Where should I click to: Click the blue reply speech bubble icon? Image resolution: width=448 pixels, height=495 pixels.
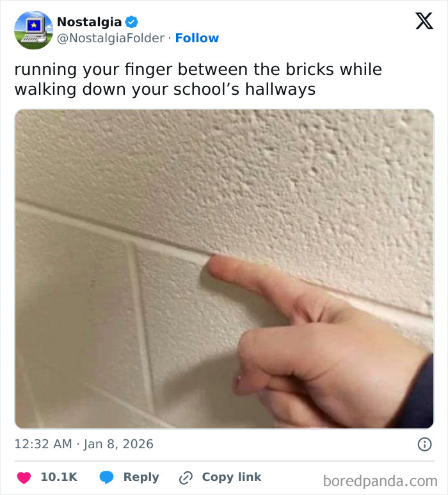(x=106, y=477)
